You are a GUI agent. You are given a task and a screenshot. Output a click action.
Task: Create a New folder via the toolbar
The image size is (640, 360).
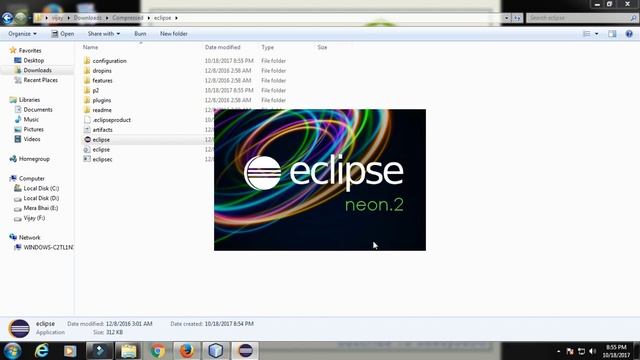click(173, 34)
